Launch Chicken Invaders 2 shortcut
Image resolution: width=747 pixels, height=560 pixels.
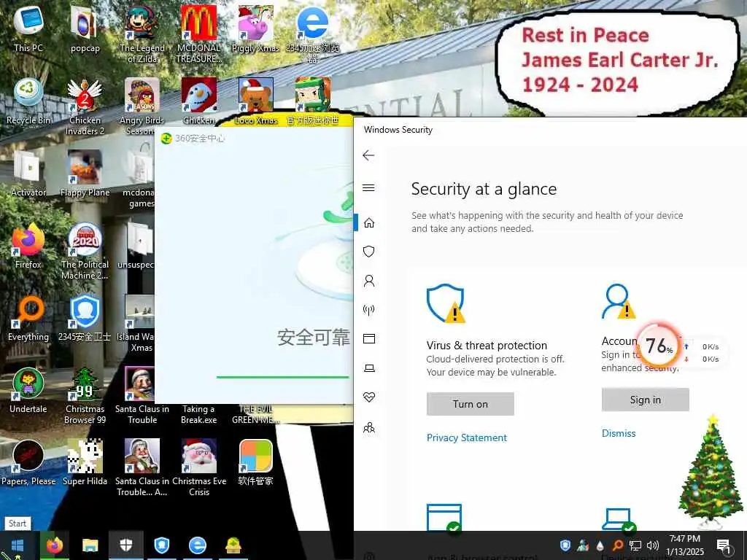(x=85, y=106)
